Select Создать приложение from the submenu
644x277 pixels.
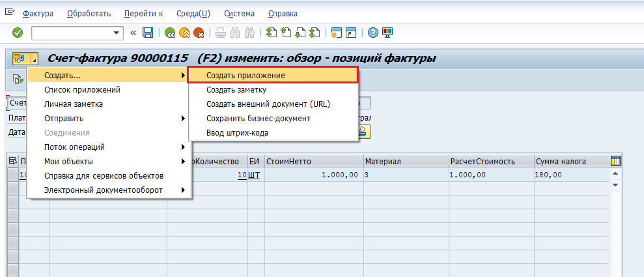(272, 76)
